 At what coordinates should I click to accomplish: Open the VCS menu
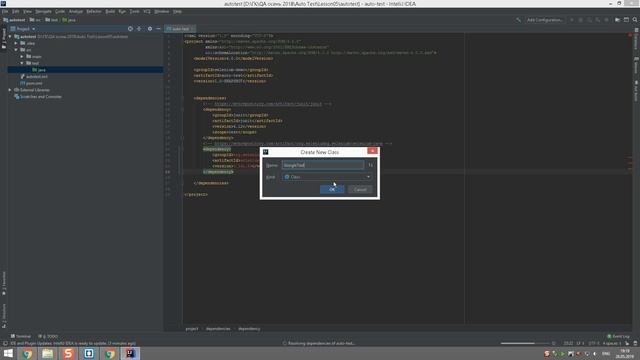pos(147,11)
